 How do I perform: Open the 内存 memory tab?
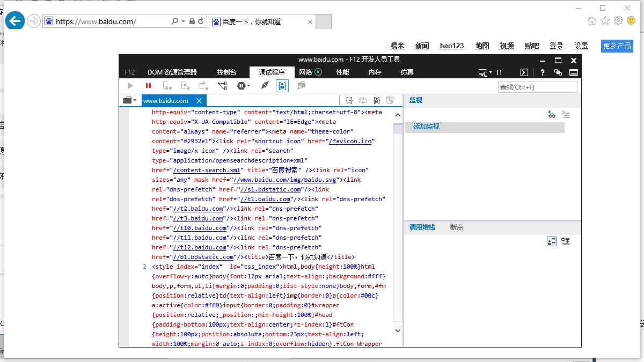(375, 72)
